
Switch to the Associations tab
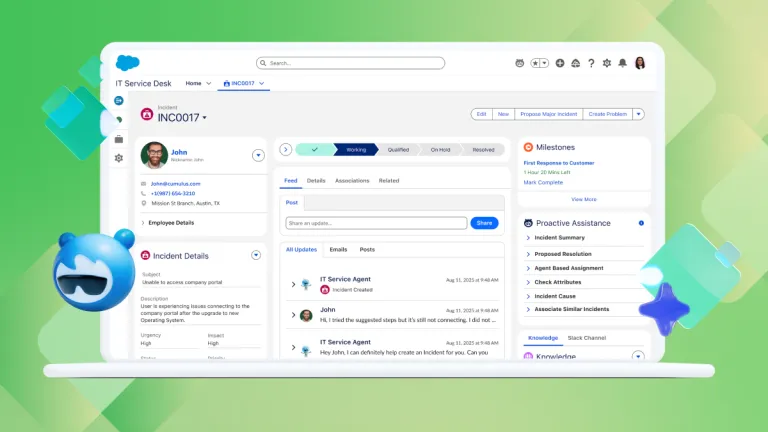pyautogui.click(x=351, y=181)
